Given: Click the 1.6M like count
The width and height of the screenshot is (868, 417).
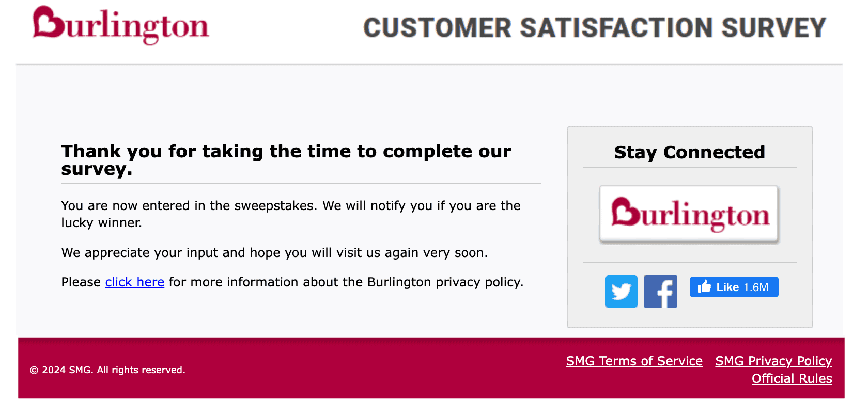Looking at the screenshot, I should [x=756, y=287].
